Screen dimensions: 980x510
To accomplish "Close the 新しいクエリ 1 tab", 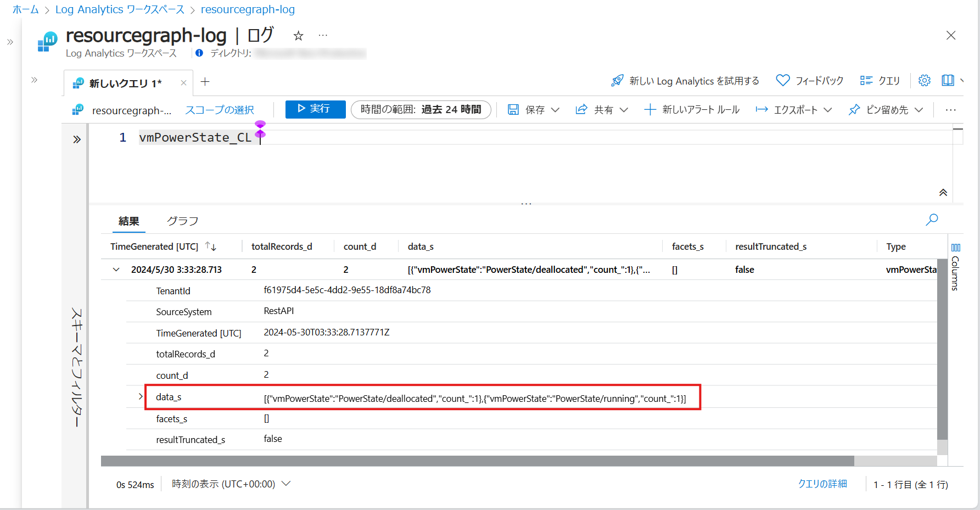I will pos(183,83).
